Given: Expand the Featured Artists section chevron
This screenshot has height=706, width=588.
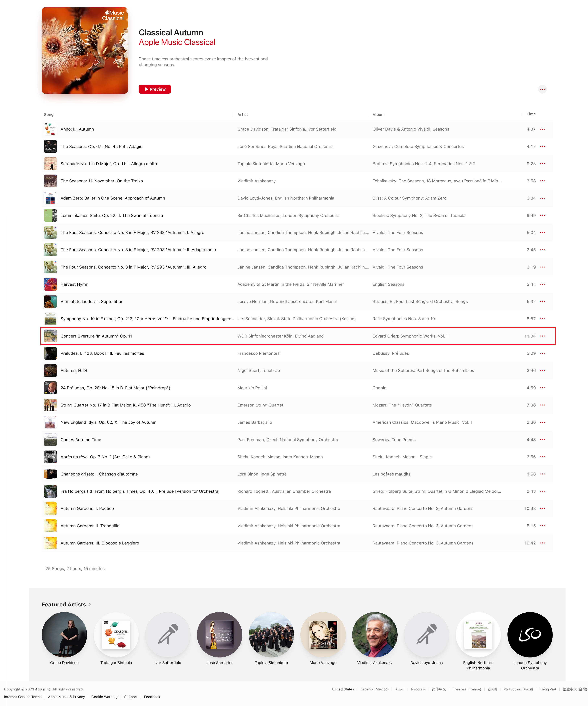Looking at the screenshot, I should tap(89, 604).
